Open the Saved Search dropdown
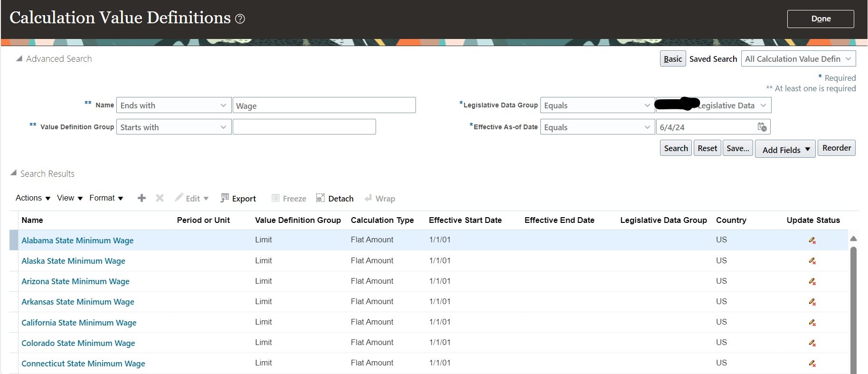Image resolution: width=868 pixels, height=374 pixels. click(798, 59)
